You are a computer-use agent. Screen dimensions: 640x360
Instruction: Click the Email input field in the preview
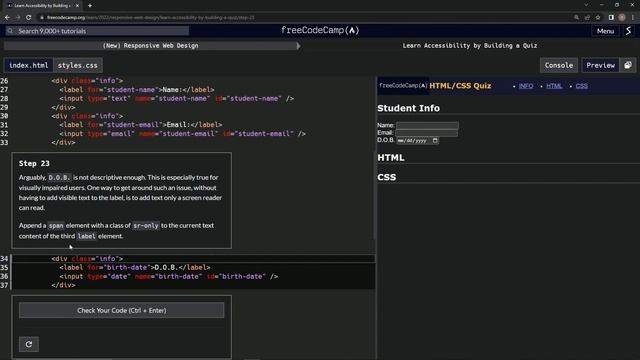427,133
